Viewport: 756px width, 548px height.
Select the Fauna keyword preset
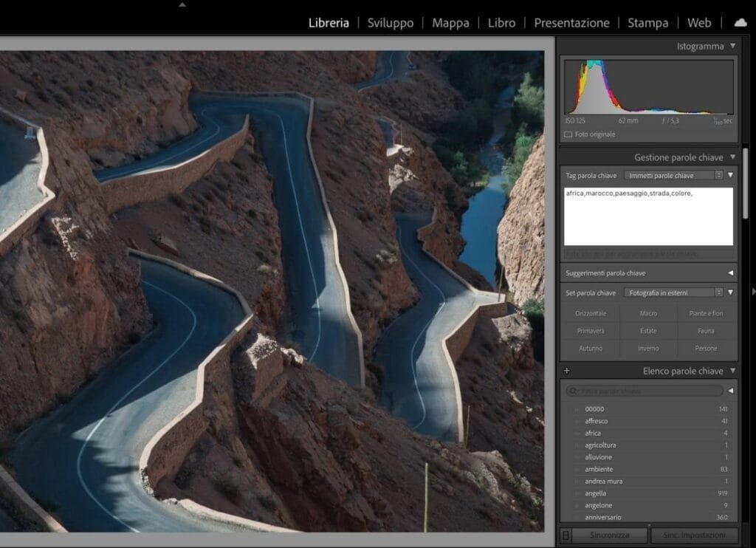(x=706, y=330)
